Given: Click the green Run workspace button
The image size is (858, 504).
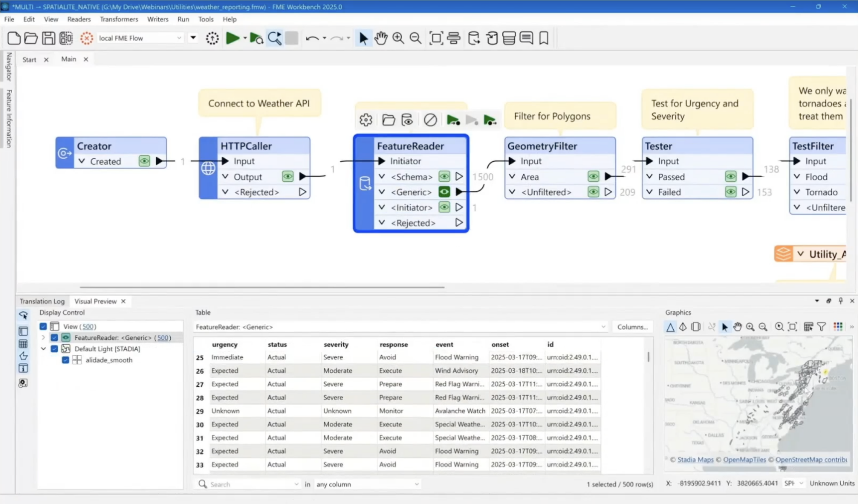Looking at the screenshot, I should (233, 38).
